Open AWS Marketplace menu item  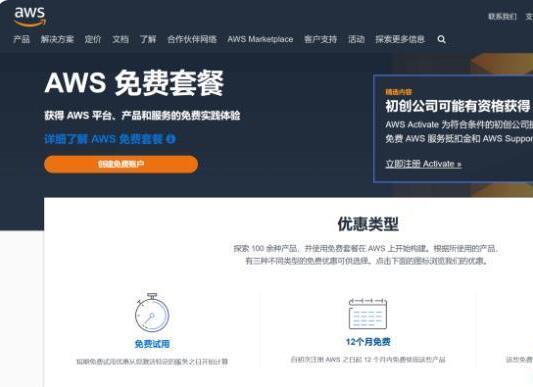tap(260, 39)
